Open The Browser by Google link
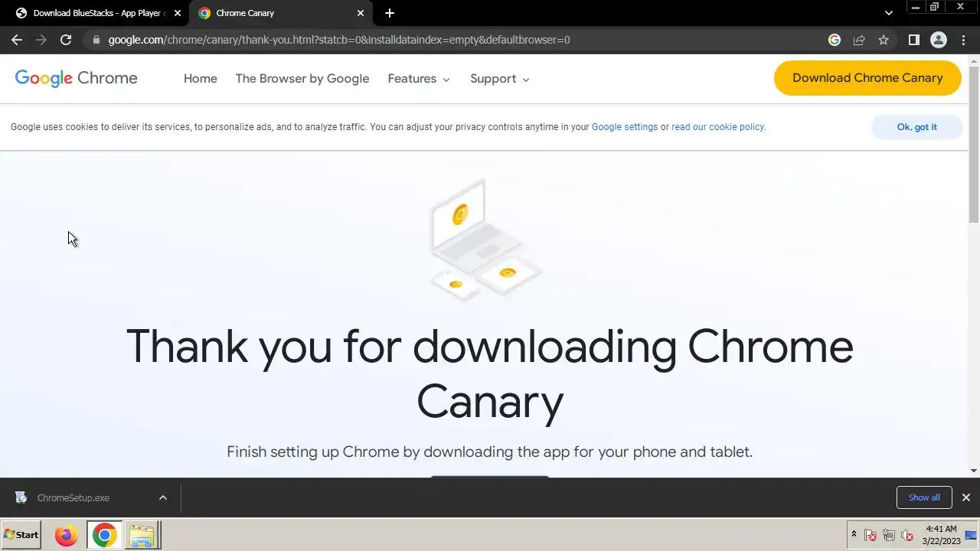980x551 pixels. [x=302, y=79]
